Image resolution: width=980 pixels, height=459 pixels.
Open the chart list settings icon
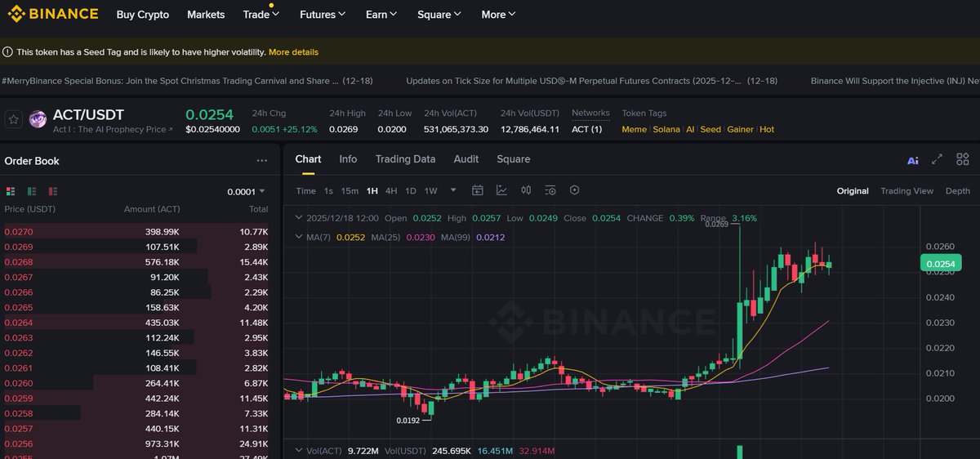coord(550,190)
